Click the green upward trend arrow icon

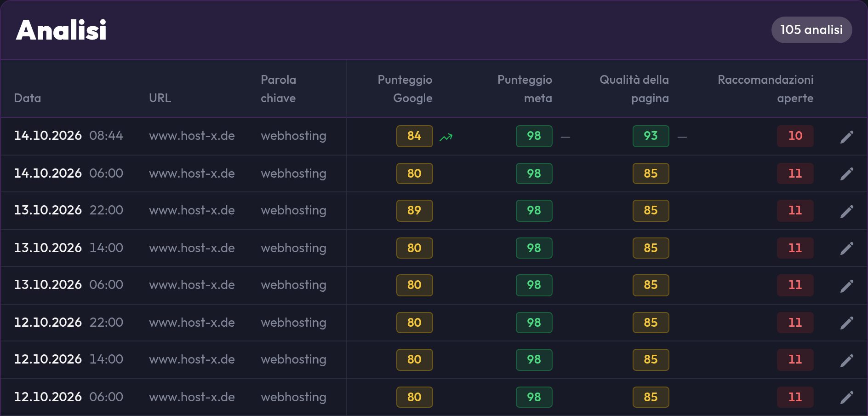(446, 137)
